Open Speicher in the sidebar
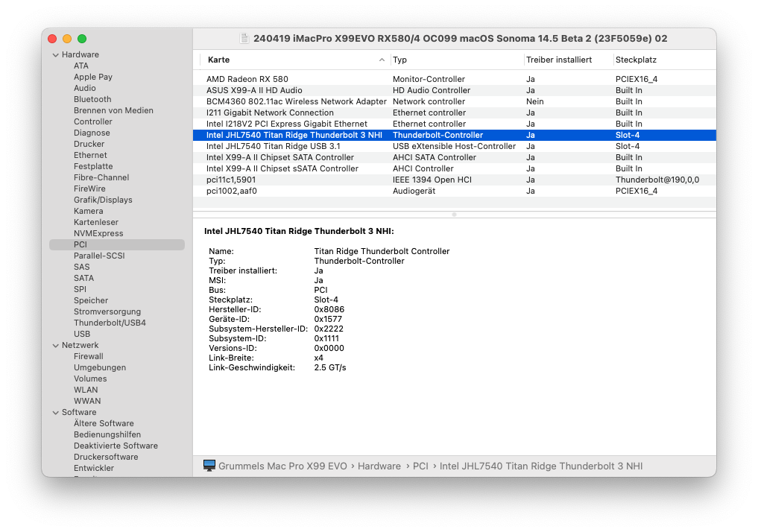Screen dimensions: 758x532 (x=91, y=300)
